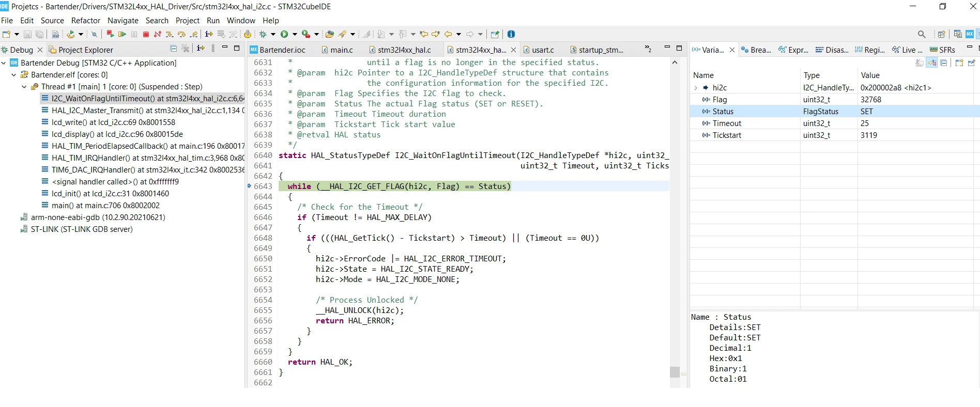The height and width of the screenshot is (407, 980).
Task: Click the editor vertical scrollbar thumb
Action: pyautogui.click(x=675, y=372)
